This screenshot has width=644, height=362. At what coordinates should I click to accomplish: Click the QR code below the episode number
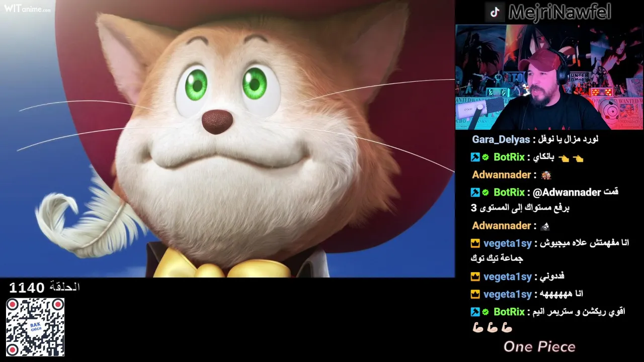pyautogui.click(x=35, y=327)
